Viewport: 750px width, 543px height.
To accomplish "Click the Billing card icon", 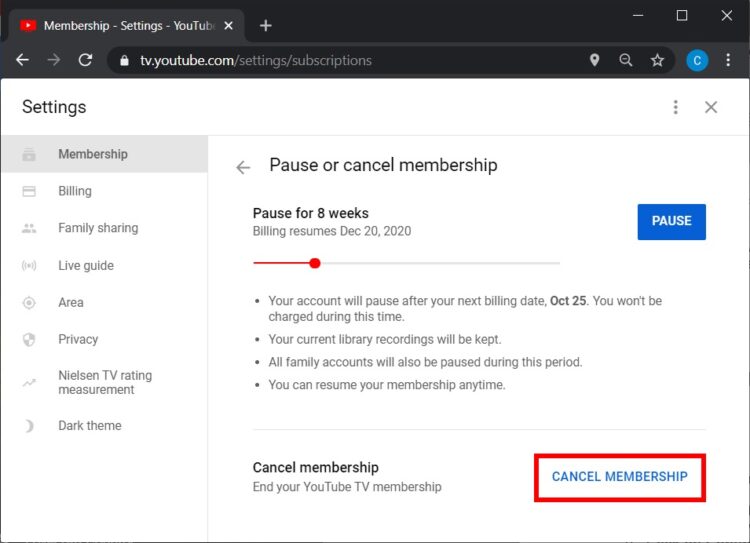I will [29, 191].
